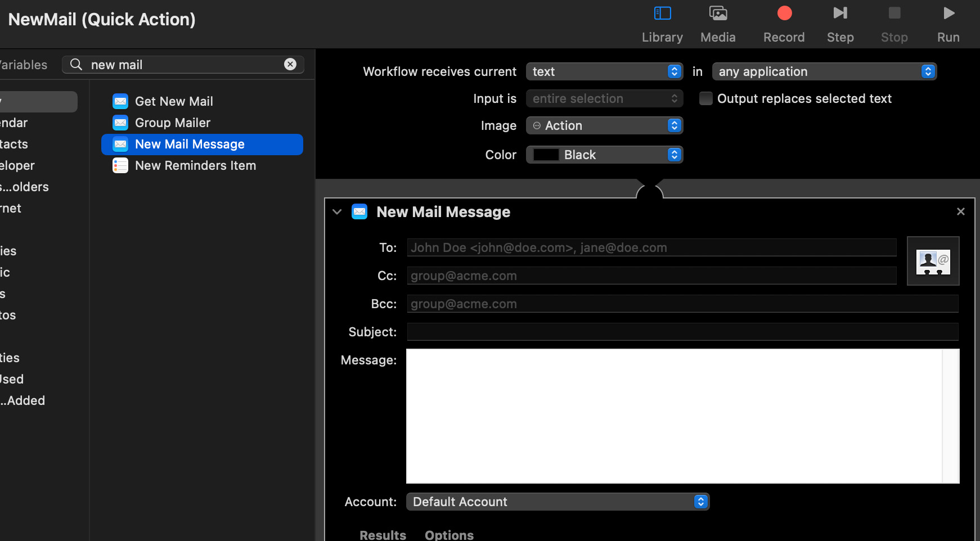Open the any application dropdown
Screen dimensions: 980x541
[x=824, y=71]
